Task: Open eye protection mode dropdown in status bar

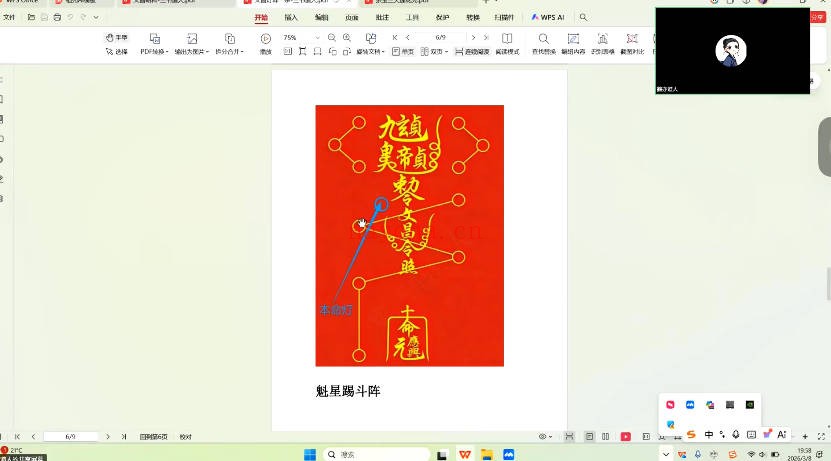Action: point(545,437)
